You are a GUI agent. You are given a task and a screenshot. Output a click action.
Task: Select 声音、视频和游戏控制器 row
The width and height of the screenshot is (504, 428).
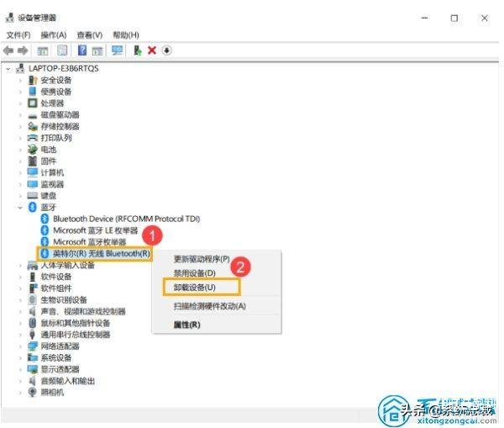(83, 311)
